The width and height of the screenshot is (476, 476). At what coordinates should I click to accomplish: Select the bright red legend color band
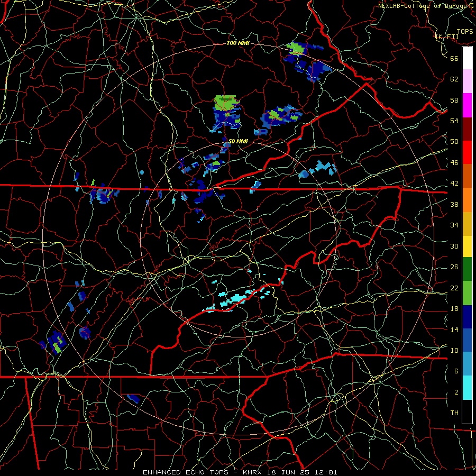tap(467, 152)
